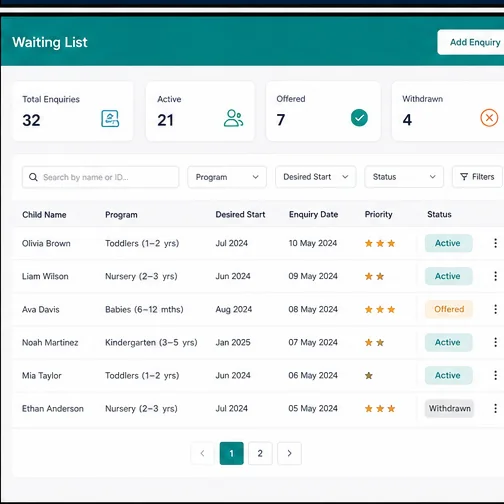Click Active status badge for Liam Wilson
504x504 pixels.
pyautogui.click(x=449, y=276)
